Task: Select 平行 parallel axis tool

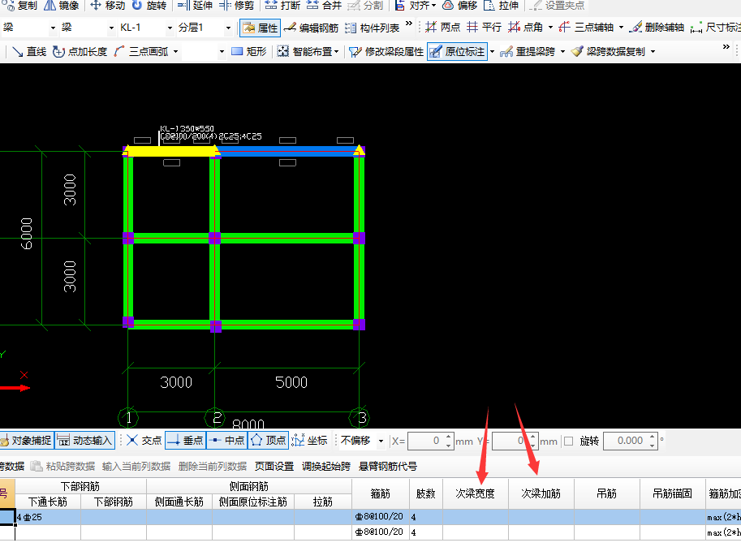Action: coord(484,28)
